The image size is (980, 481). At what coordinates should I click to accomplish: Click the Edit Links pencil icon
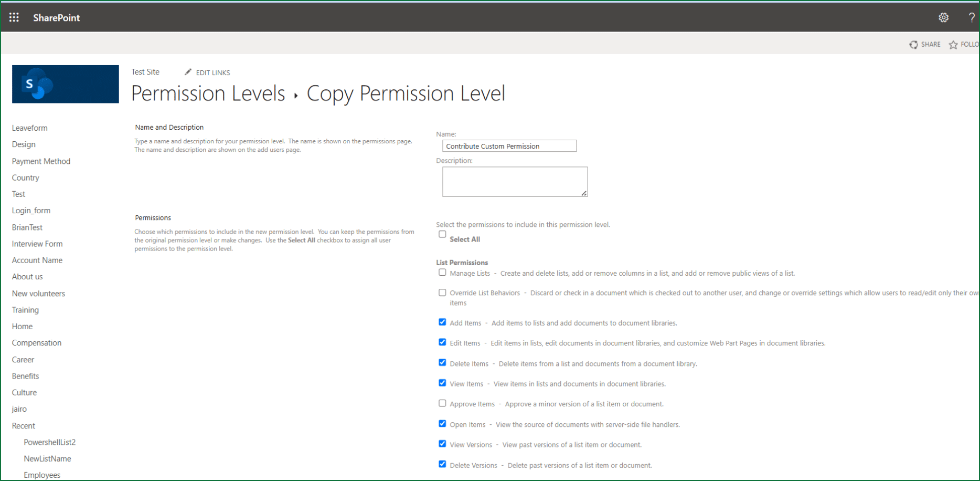pos(188,72)
